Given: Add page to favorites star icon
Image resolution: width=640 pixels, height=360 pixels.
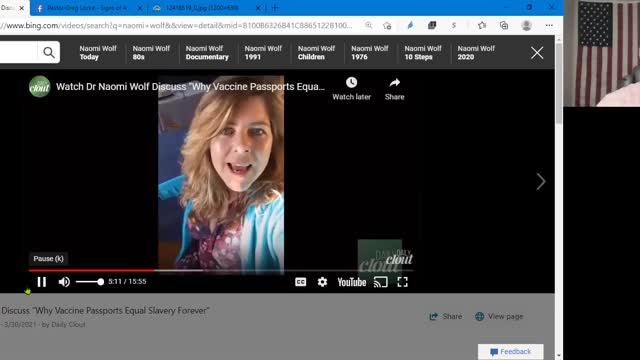Looking at the screenshot, I should 387,25.
